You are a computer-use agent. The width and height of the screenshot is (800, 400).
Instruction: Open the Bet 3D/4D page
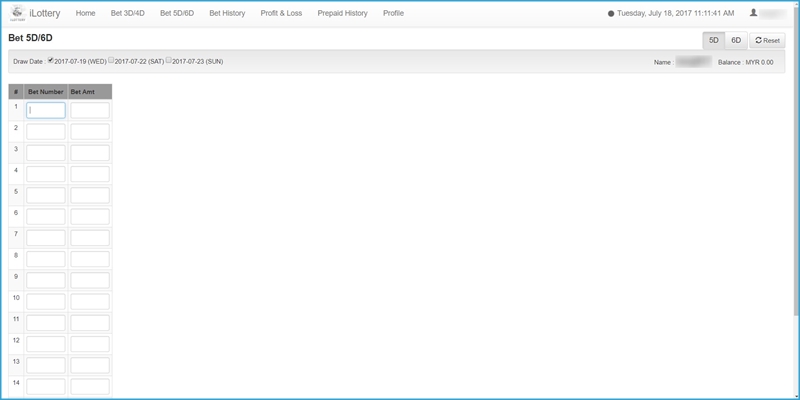click(127, 14)
